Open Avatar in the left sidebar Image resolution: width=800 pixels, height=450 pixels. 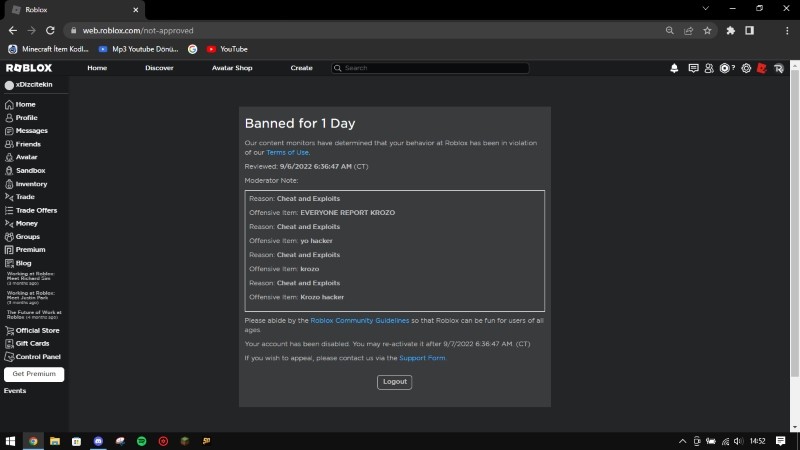tap(21, 157)
